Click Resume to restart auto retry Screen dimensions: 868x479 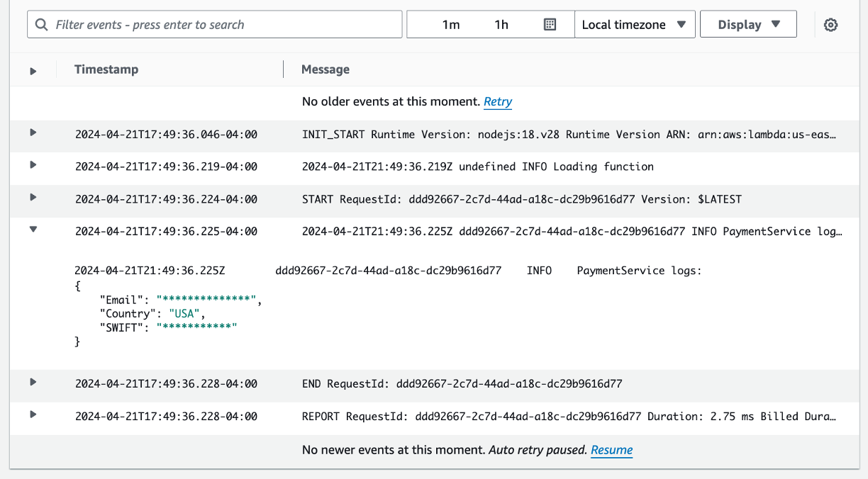[x=611, y=450]
